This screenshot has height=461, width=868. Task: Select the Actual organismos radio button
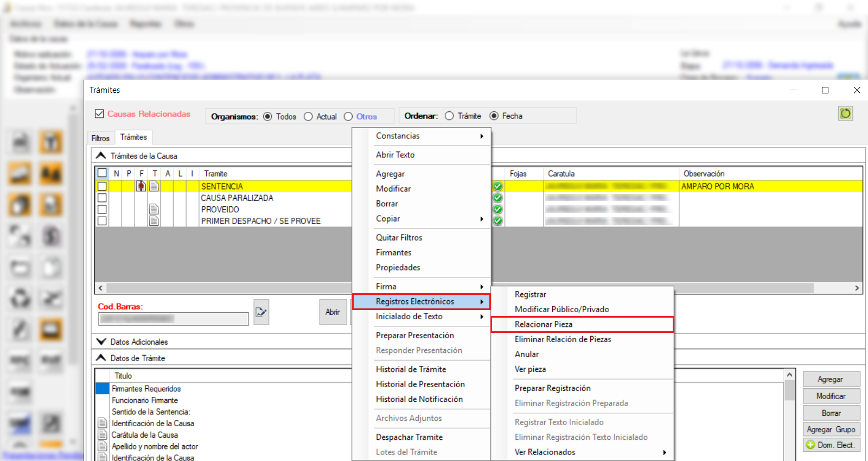click(x=308, y=117)
